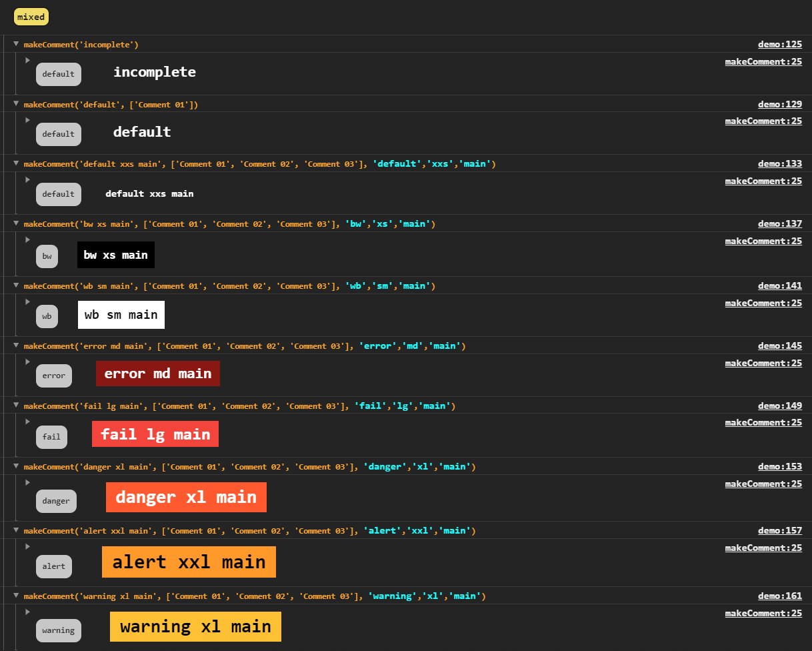This screenshot has width=812, height=651.
Task: Expand the nested arrow above wb badge
Action: pyautogui.click(x=28, y=301)
